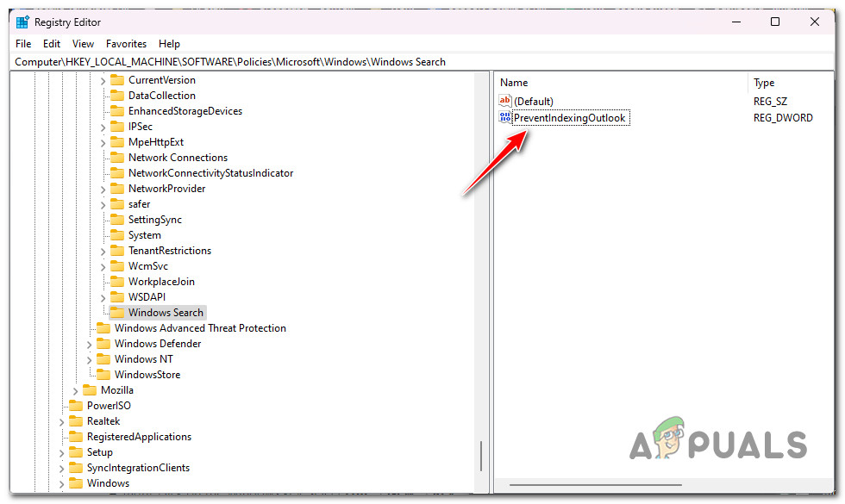Image resolution: width=845 pixels, height=504 pixels.
Task: Select Windows Advanced Threat Protection key label
Action: click(200, 328)
